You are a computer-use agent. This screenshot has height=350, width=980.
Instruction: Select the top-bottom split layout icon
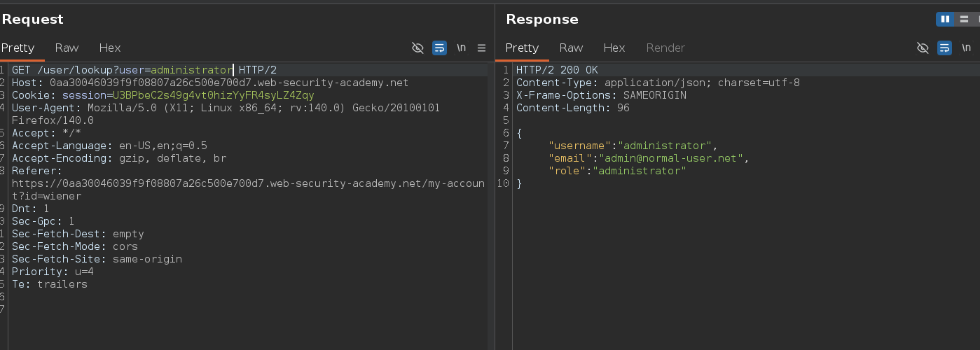[x=964, y=19]
